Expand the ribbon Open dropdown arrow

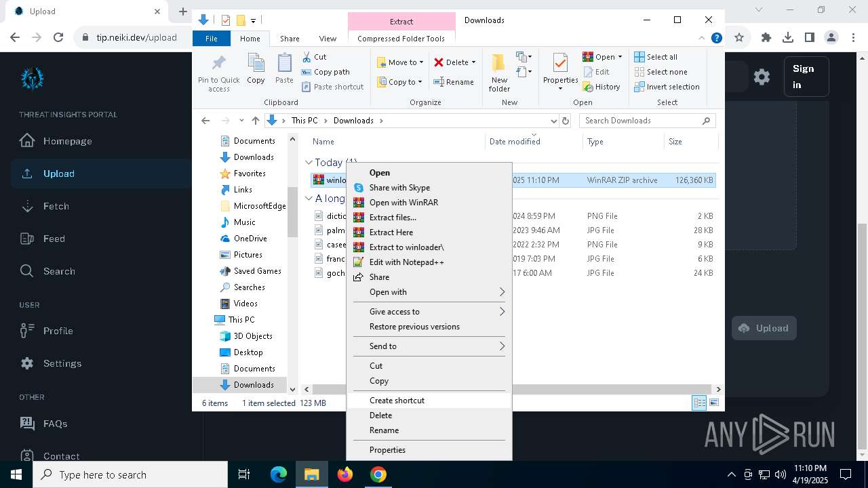pos(620,57)
